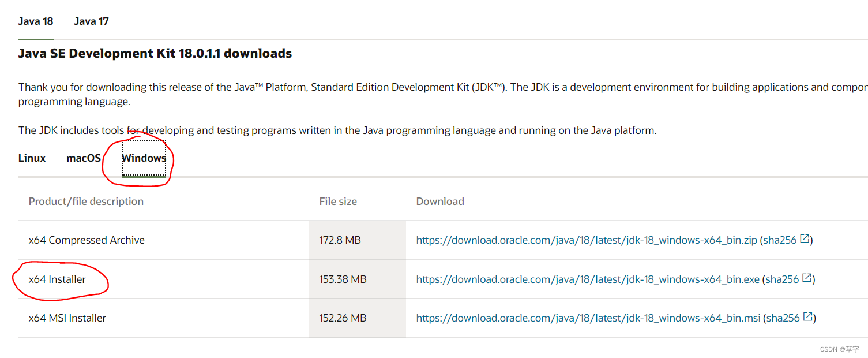Viewport: 868px width, 358px height.
Task: Download the jdk-18_windows-x64_bin.exe link
Action: click(x=588, y=279)
